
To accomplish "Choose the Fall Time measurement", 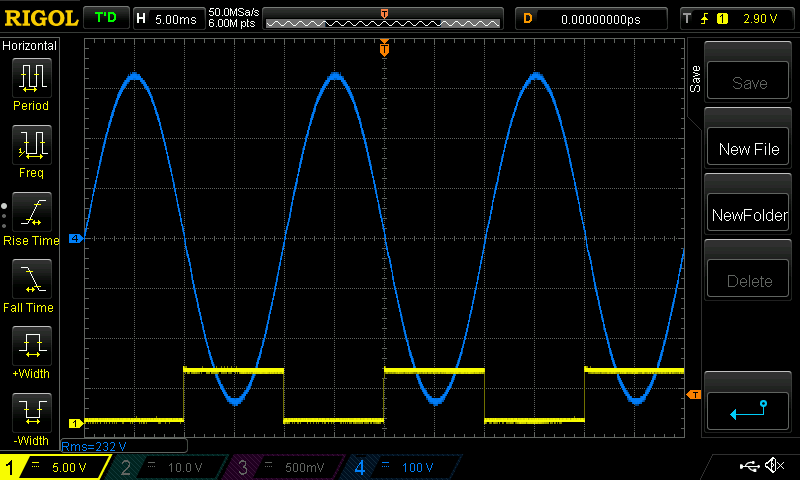I will tap(31, 279).
